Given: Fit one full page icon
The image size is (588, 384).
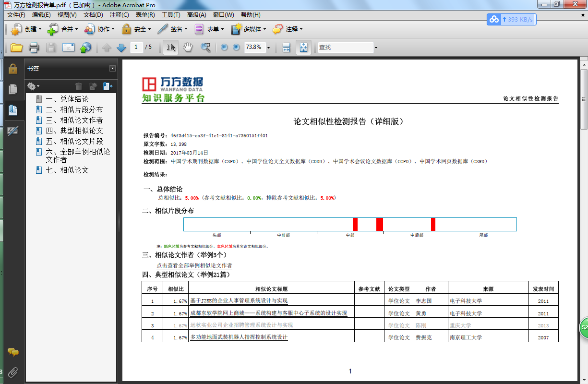Looking at the screenshot, I should click(303, 48).
